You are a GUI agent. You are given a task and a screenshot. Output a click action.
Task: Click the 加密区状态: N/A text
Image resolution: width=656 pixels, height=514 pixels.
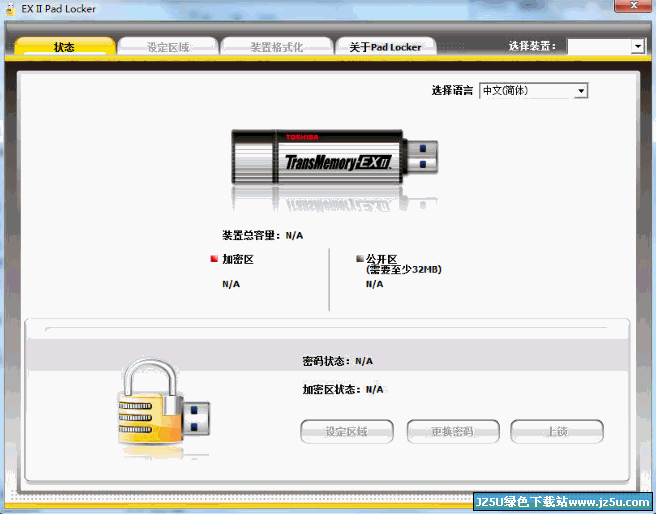point(343,389)
